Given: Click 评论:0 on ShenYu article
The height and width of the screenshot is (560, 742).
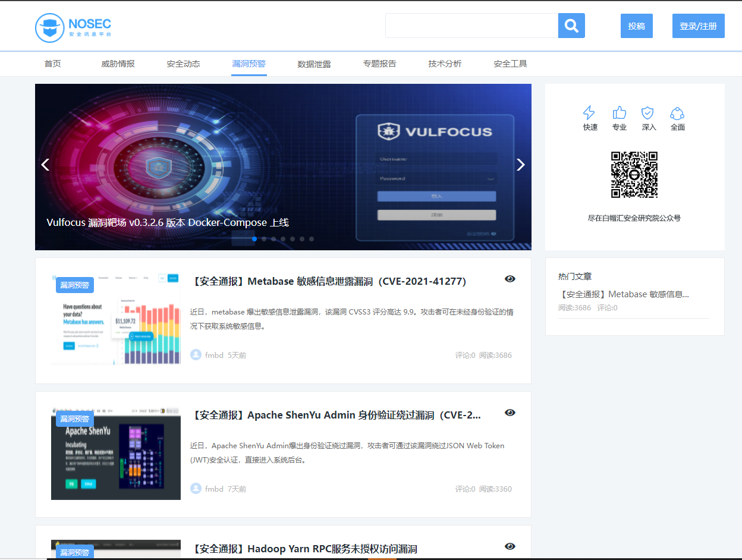Looking at the screenshot, I should pyautogui.click(x=465, y=489).
